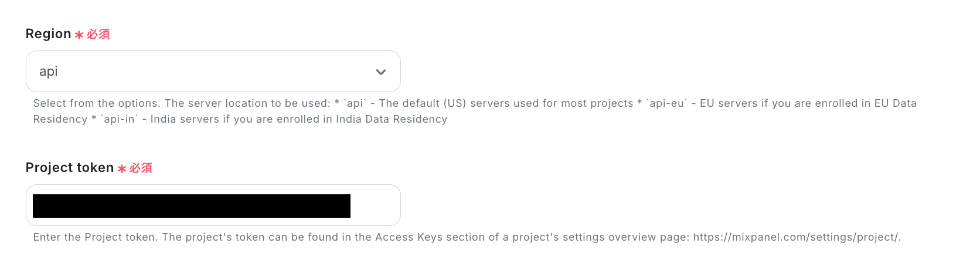The height and width of the screenshot is (270, 980).
Task: Click the `api-eu` option in help text
Action: point(666,103)
